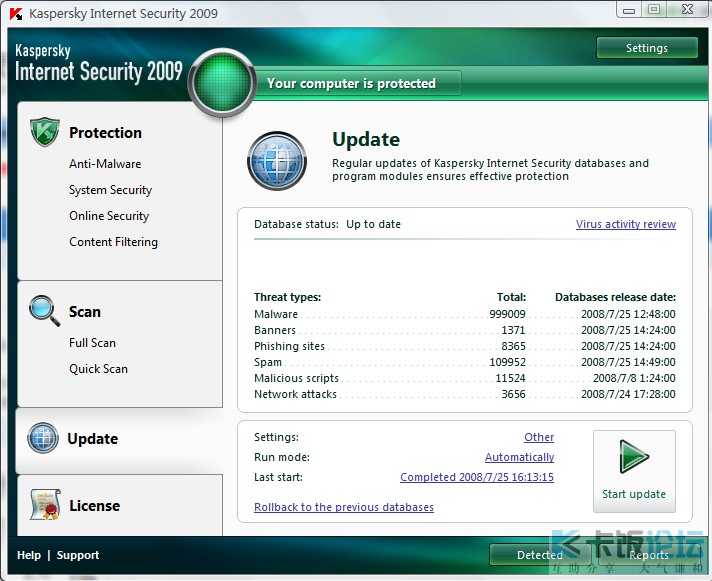
Task: Switch to the Update section label
Action: coord(93,438)
